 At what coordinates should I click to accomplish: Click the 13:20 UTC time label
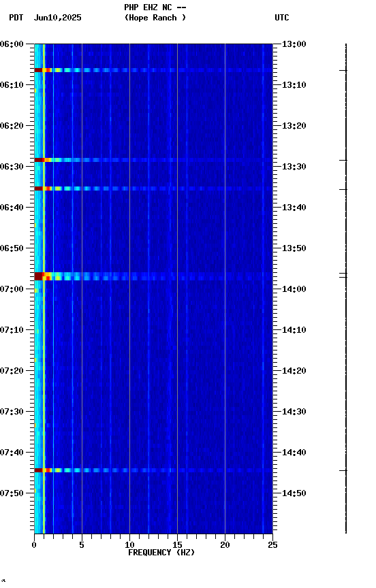294,126
